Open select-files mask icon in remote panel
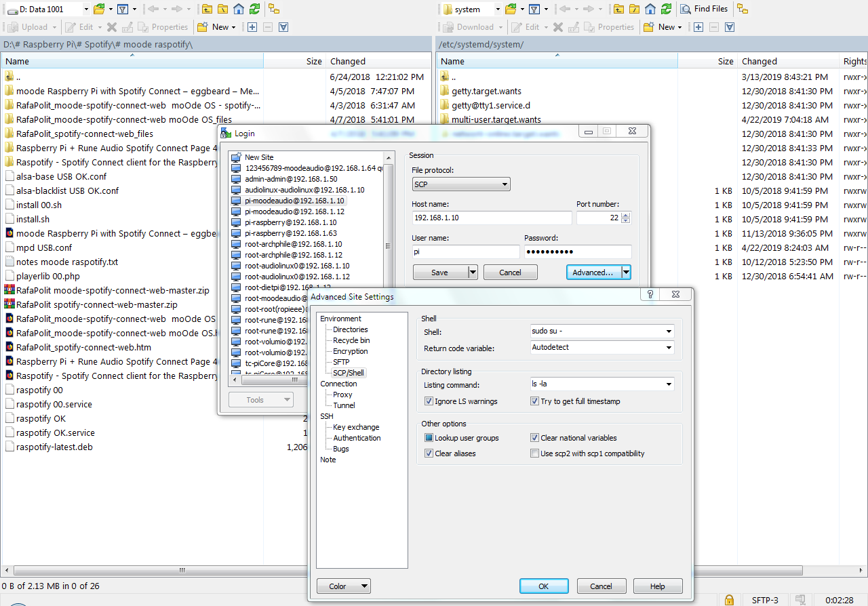 730,27
